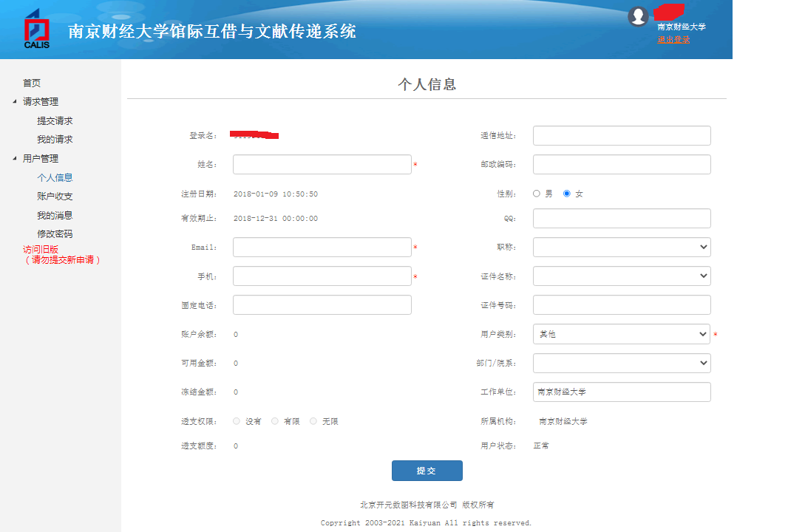The image size is (788, 532).
Task: Click the 提交 submit button
Action: 427,471
